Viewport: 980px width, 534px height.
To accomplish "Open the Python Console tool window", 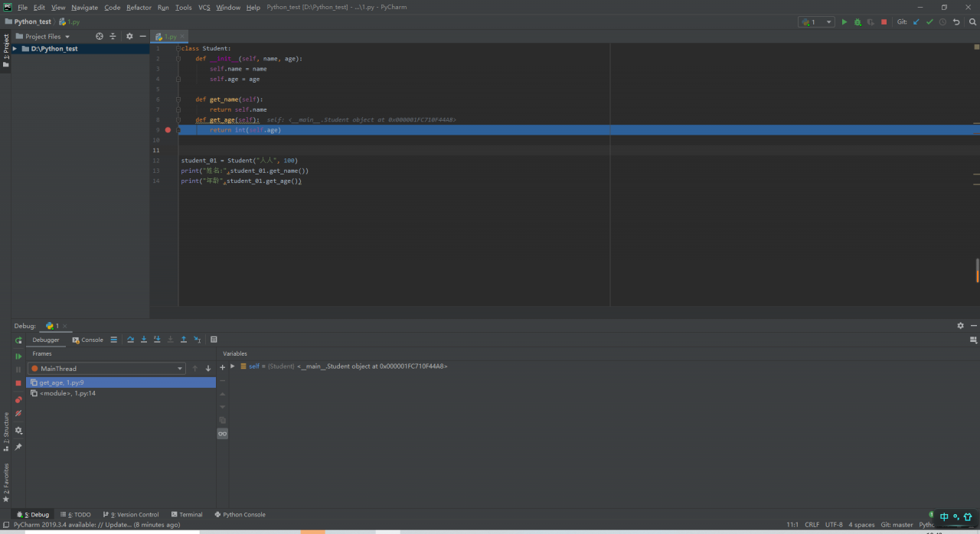I will tap(240, 514).
